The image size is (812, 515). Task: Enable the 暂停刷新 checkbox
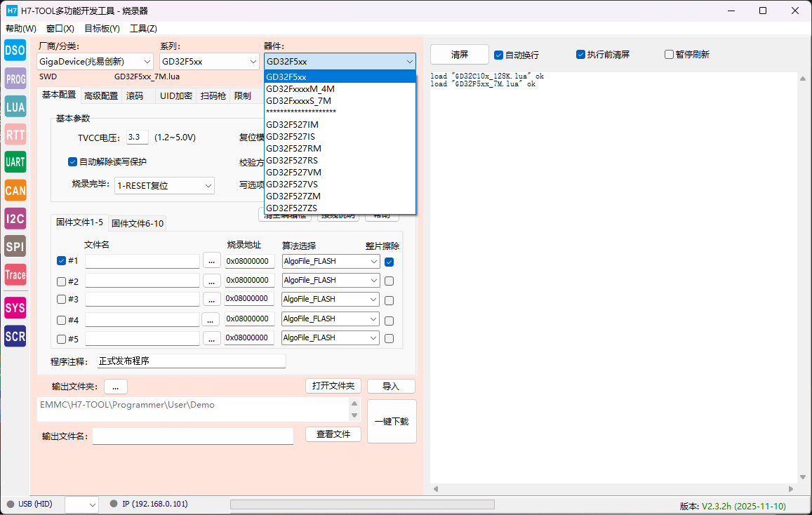click(x=669, y=55)
